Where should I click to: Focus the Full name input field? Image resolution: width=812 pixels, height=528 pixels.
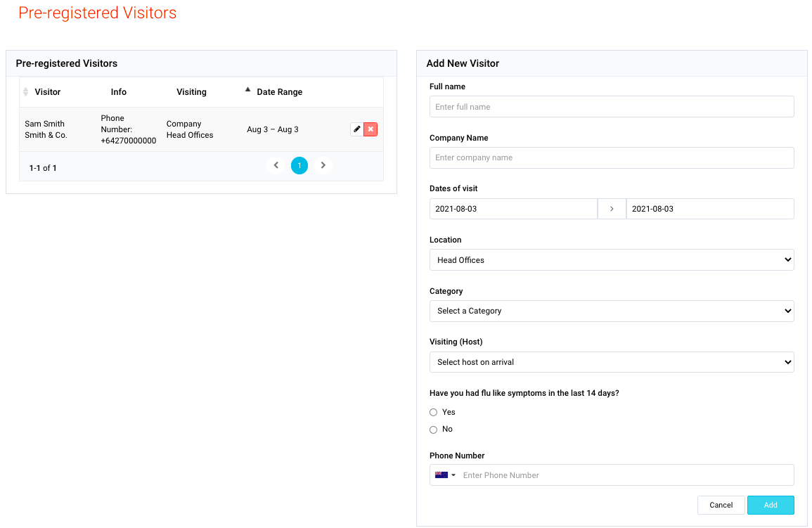pyautogui.click(x=612, y=107)
